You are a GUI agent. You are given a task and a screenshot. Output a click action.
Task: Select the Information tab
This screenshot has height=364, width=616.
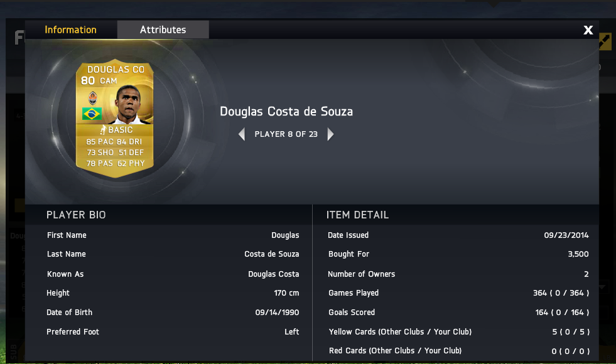click(x=71, y=29)
